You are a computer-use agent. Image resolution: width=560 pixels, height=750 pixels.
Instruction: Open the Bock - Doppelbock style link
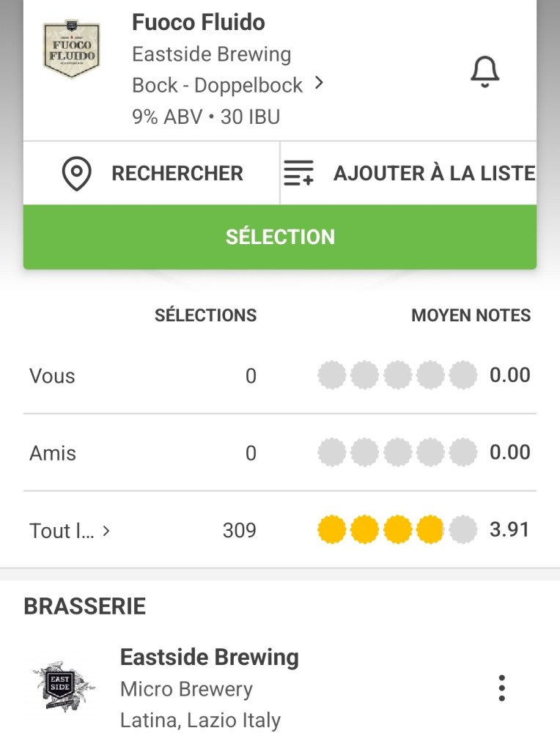click(217, 85)
